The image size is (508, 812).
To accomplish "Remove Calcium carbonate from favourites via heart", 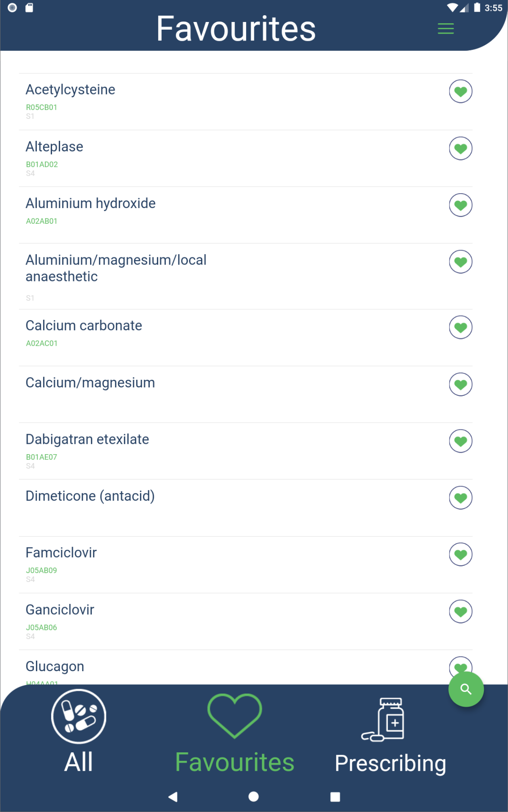I will 460,327.
